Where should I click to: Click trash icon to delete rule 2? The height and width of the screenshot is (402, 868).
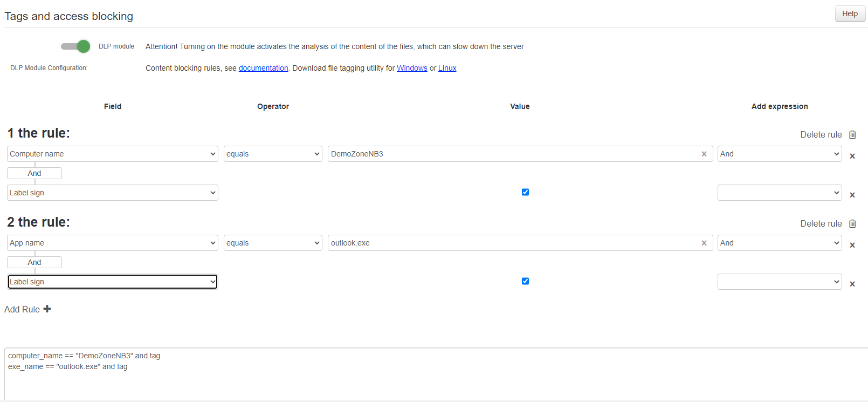(x=852, y=223)
